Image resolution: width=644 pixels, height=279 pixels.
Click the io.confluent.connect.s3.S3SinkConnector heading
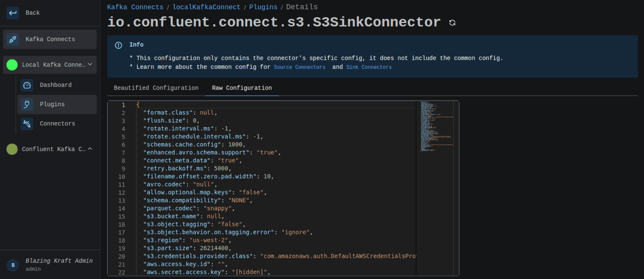[274, 22]
